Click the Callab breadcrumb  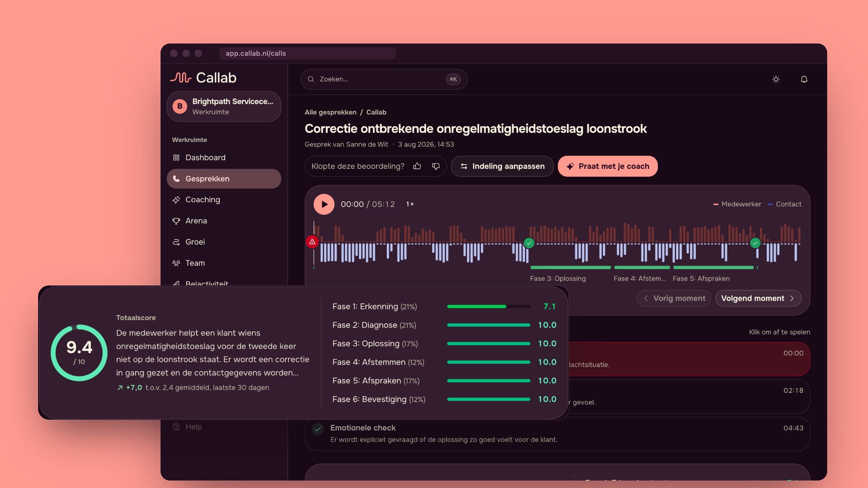pyautogui.click(x=376, y=112)
